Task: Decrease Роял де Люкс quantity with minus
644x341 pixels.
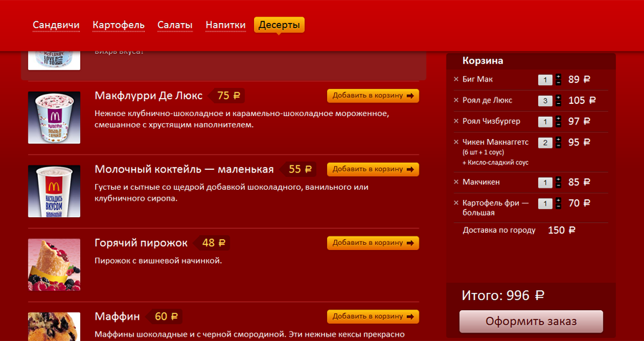Action: tap(558, 103)
